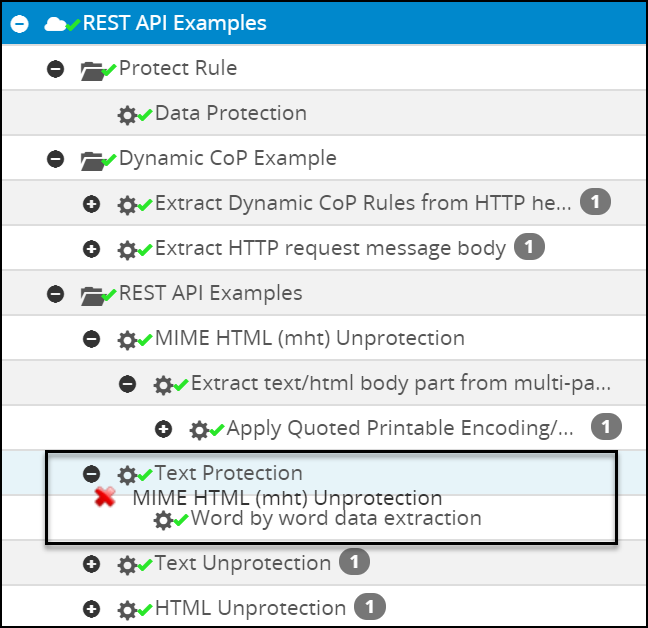Click the gear icon beside Data Protection
This screenshot has width=648, height=628.
127,115
